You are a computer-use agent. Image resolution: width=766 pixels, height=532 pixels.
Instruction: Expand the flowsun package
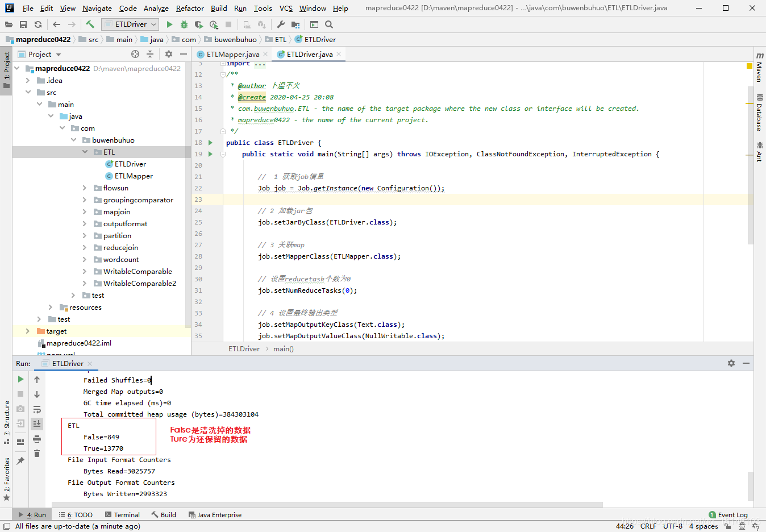point(85,188)
